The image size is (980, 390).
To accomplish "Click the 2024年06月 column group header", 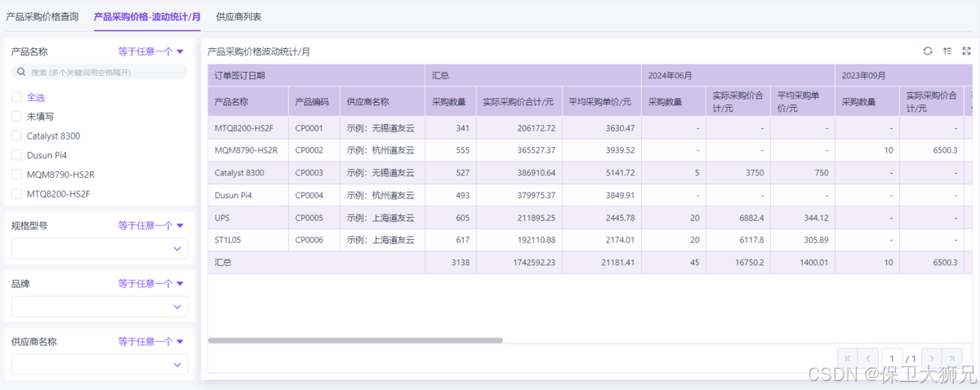I will coord(738,75).
